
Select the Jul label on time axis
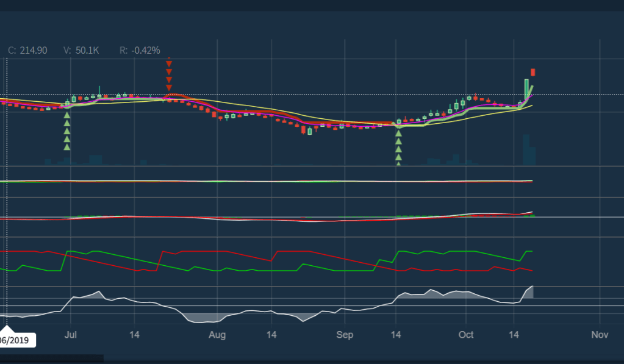click(x=70, y=335)
